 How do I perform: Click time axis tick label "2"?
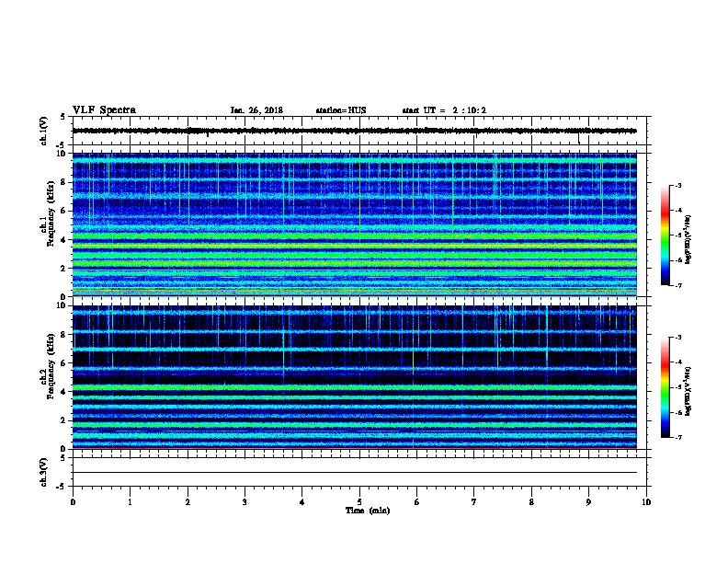[x=188, y=501]
